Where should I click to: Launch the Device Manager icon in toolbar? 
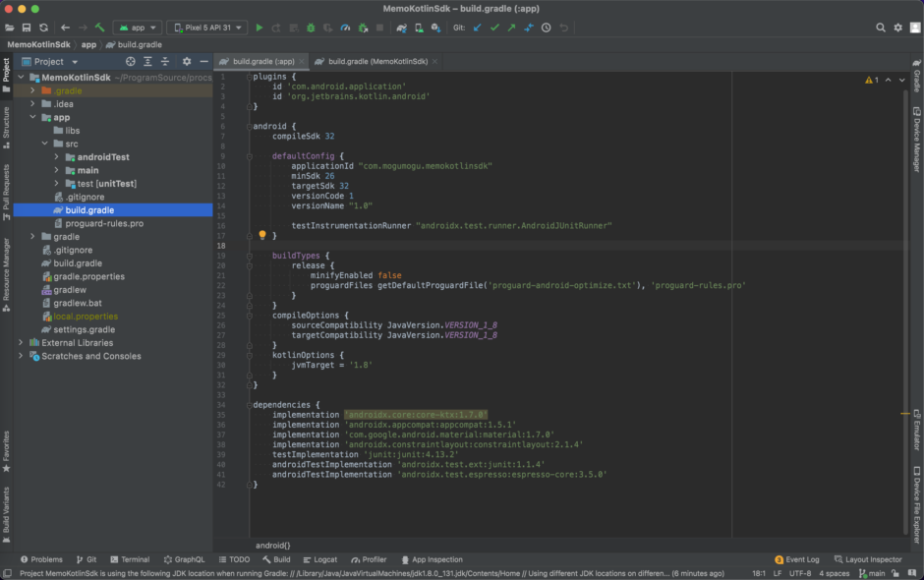click(420, 28)
